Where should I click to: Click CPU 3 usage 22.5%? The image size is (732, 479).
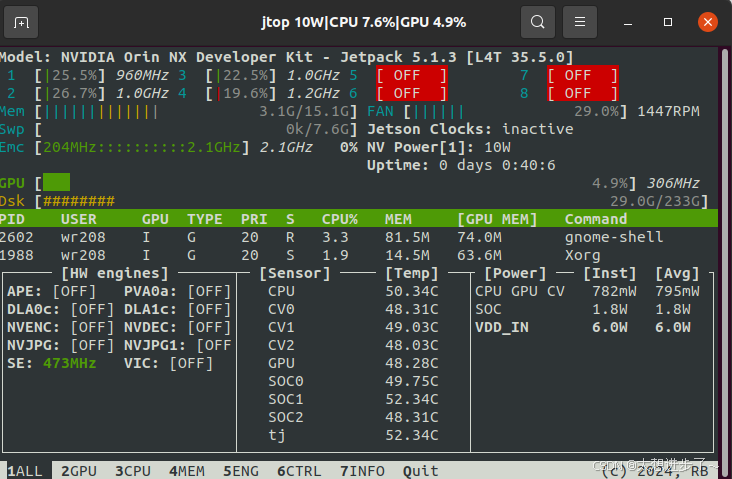pyautogui.click(x=246, y=75)
